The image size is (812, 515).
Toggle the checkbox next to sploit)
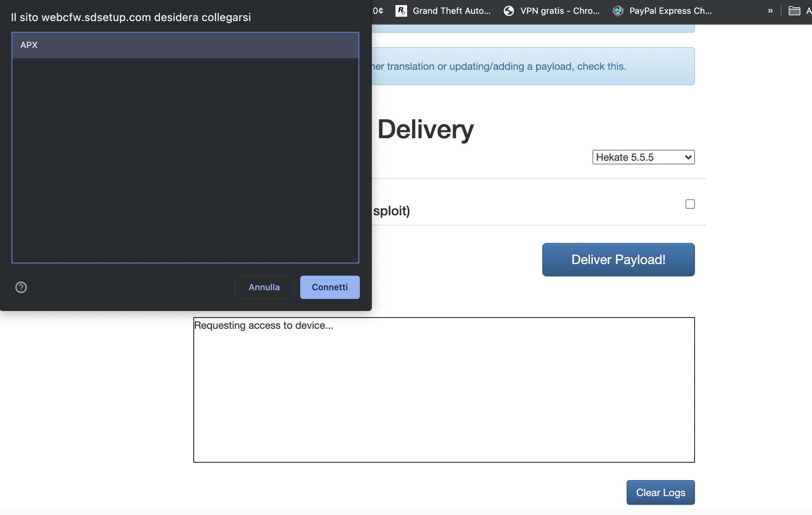[690, 204]
